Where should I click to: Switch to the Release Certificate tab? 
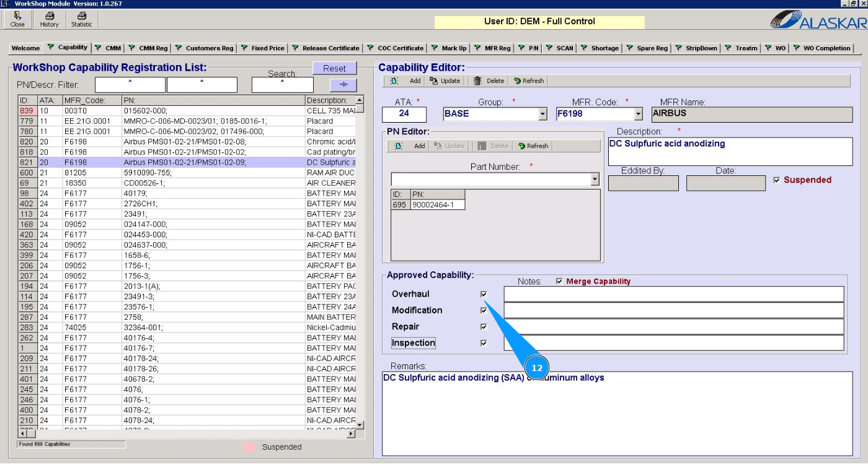(x=325, y=48)
